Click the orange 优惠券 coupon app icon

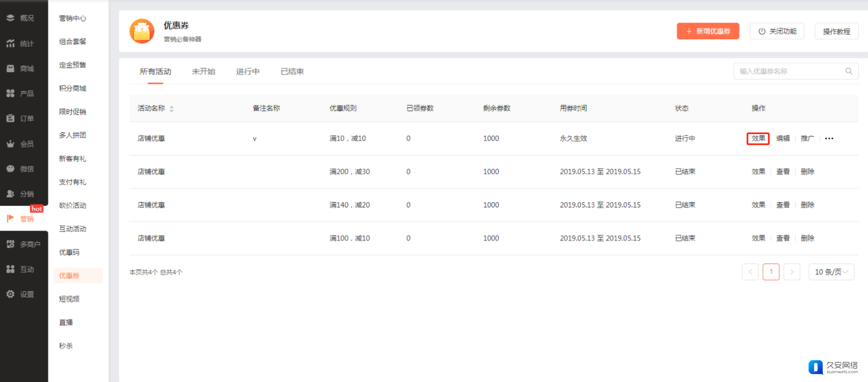142,31
